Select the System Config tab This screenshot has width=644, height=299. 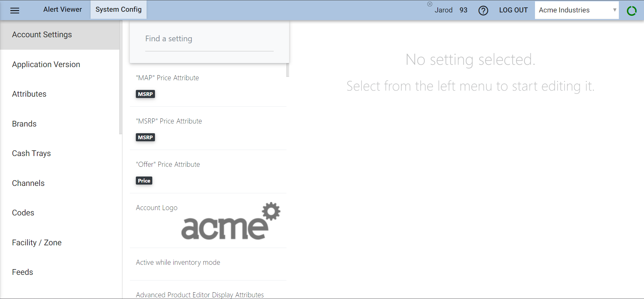(x=118, y=9)
